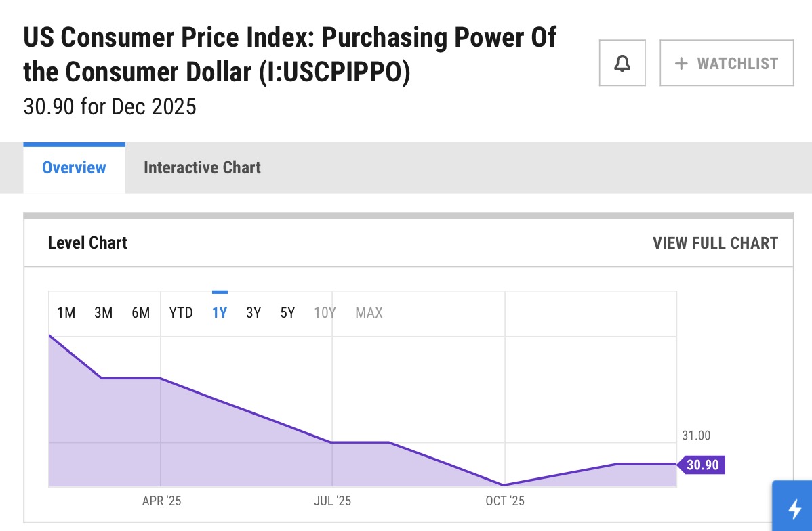Click the 31.00 y-axis label
This screenshot has height=531, width=812.
coord(696,436)
